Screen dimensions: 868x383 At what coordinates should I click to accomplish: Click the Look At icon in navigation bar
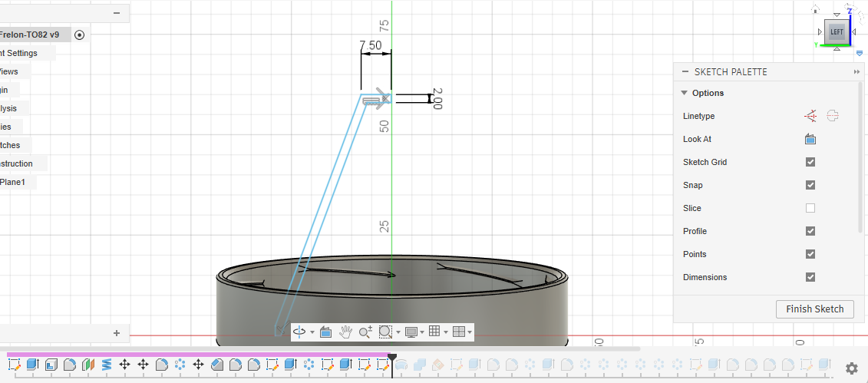point(325,332)
